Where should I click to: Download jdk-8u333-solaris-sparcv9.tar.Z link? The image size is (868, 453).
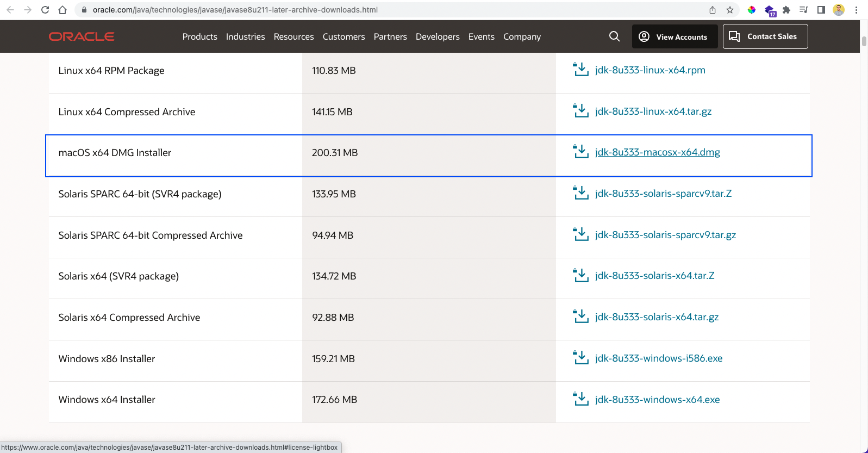tap(663, 194)
